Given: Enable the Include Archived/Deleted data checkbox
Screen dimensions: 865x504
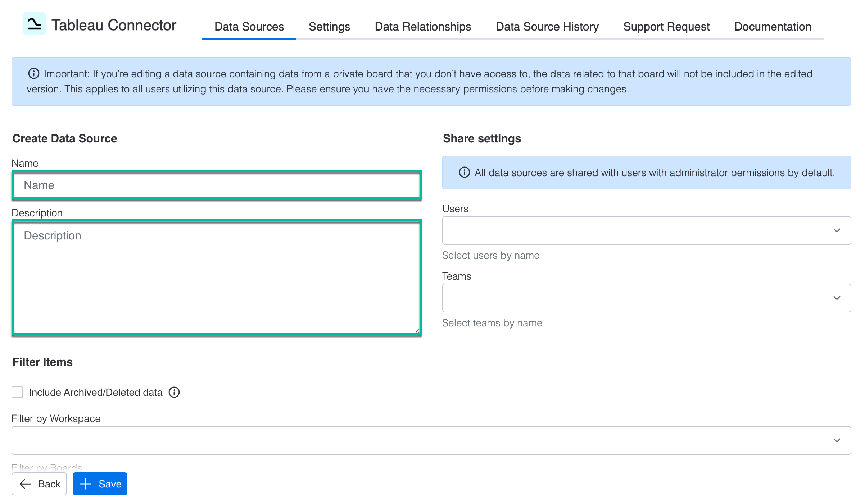Looking at the screenshot, I should [x=17, y=392].
